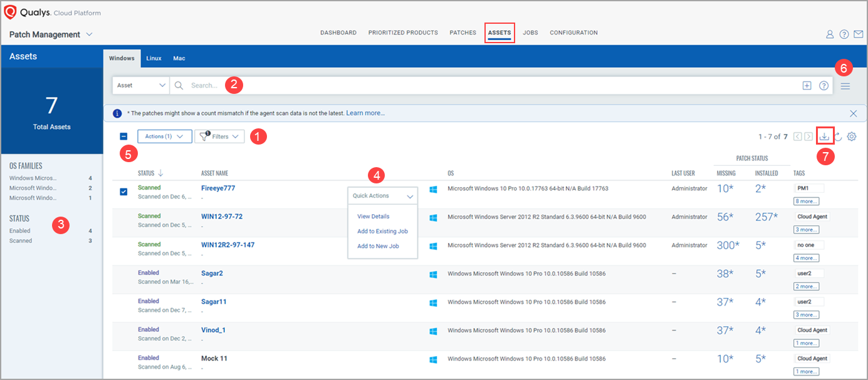Open table settings gear icon

pyautogui.click(x=852, y=136)
